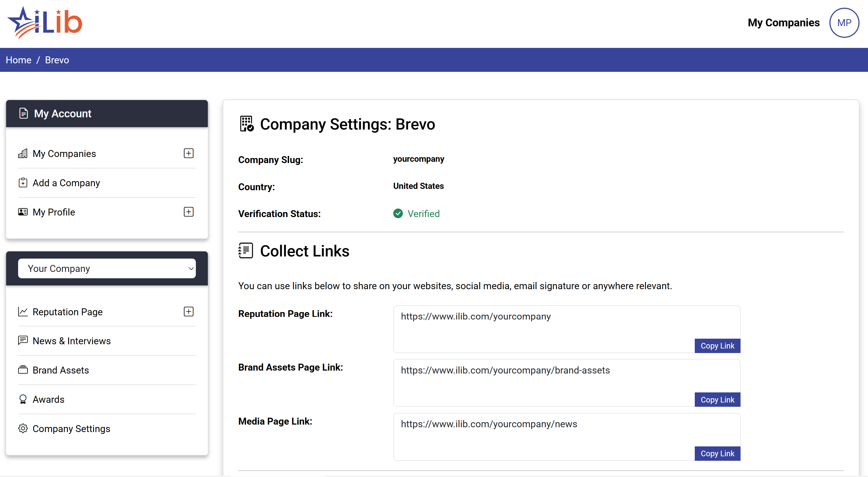This screenshot has width=868, height=477.
Task: Expand the Reputation Page submenu
Action: click(188, 312)
